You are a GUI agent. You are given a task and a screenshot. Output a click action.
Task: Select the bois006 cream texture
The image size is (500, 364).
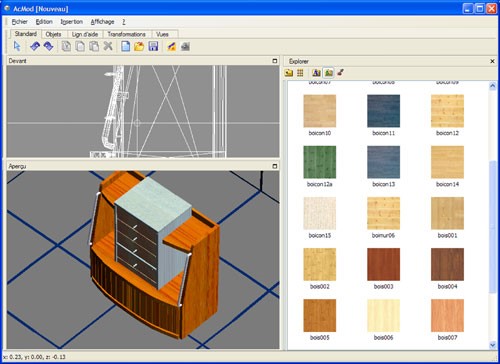tap(383, 315)
